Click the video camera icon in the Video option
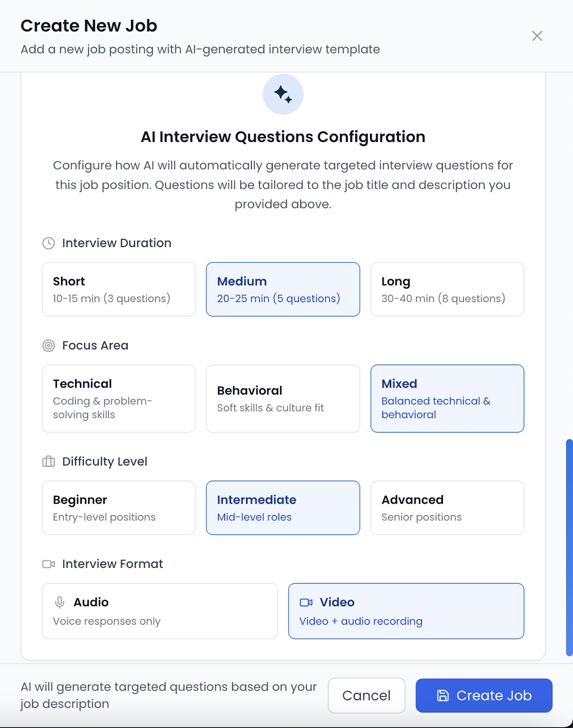The width and height of the screenshot is (573, 728). (307, 602)
